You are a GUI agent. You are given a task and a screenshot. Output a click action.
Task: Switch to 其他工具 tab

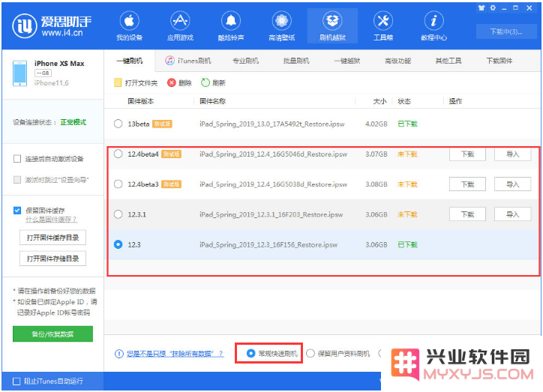click(448, 61)
